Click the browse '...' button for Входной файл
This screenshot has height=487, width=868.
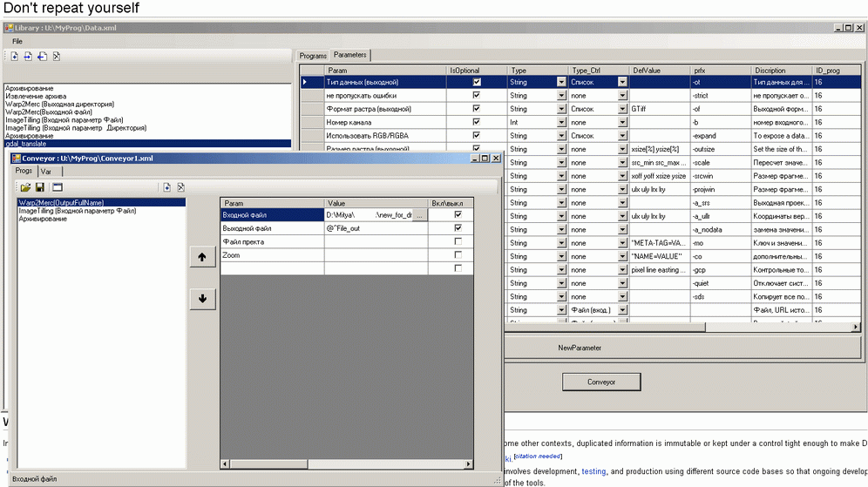[419, 215]
